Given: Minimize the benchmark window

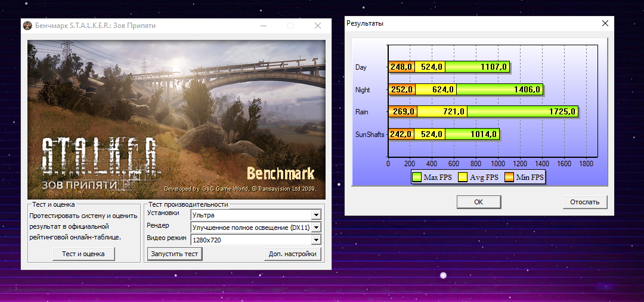Looking at the screenshot, I should (264, 26).
